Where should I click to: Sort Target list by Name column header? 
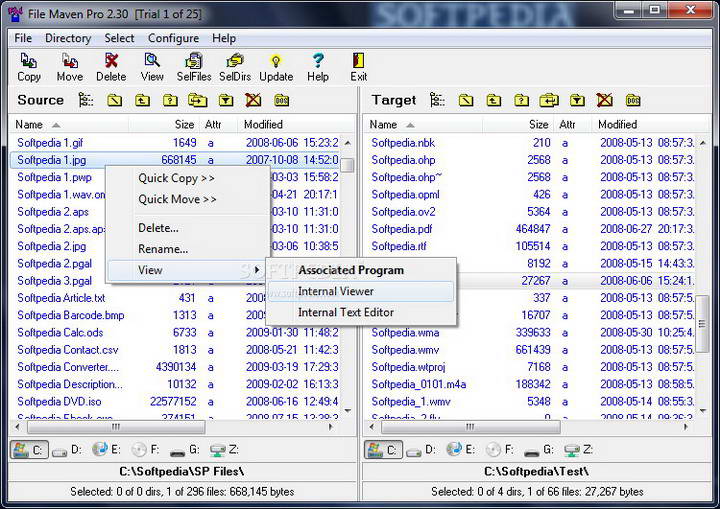(x=423, y=124)
